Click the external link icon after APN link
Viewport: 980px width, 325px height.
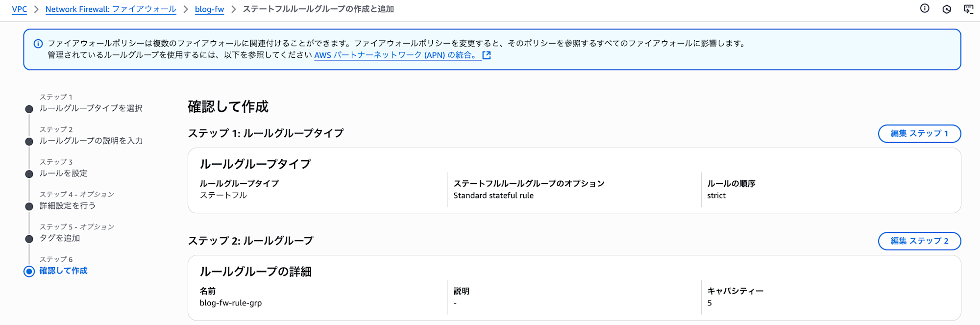coord(487,55)
